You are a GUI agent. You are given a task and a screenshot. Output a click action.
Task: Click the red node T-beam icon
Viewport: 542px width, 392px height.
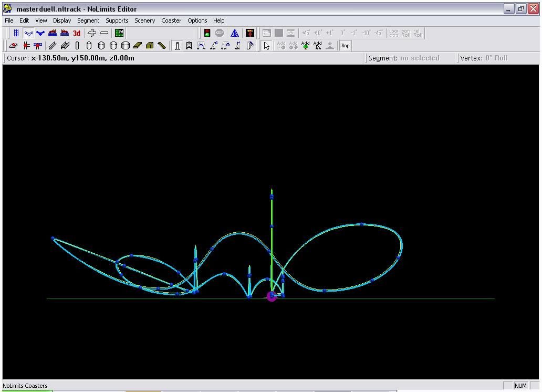38,45
